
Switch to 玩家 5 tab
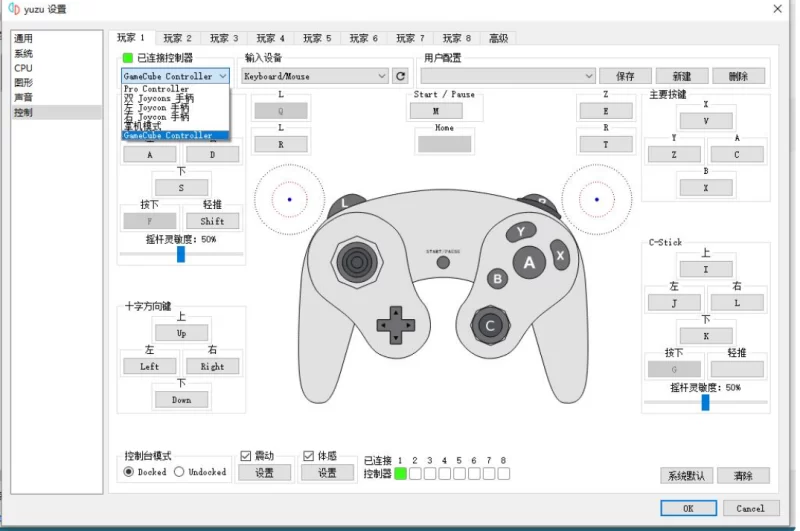[317, 38]
